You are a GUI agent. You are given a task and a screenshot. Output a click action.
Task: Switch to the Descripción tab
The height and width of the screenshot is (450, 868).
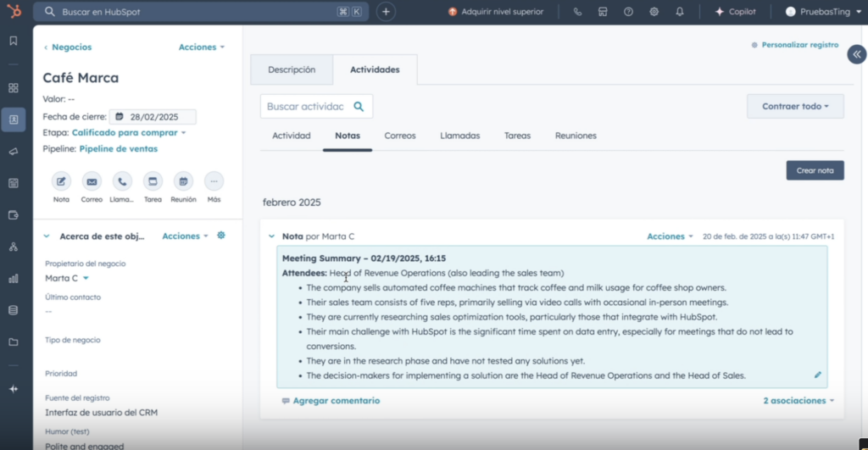point(292,69)
